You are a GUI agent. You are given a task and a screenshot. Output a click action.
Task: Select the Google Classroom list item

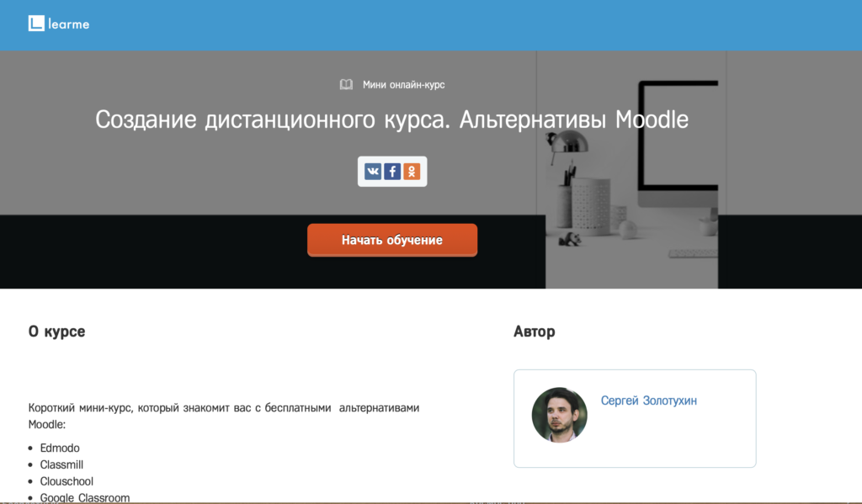coord(85,497)
